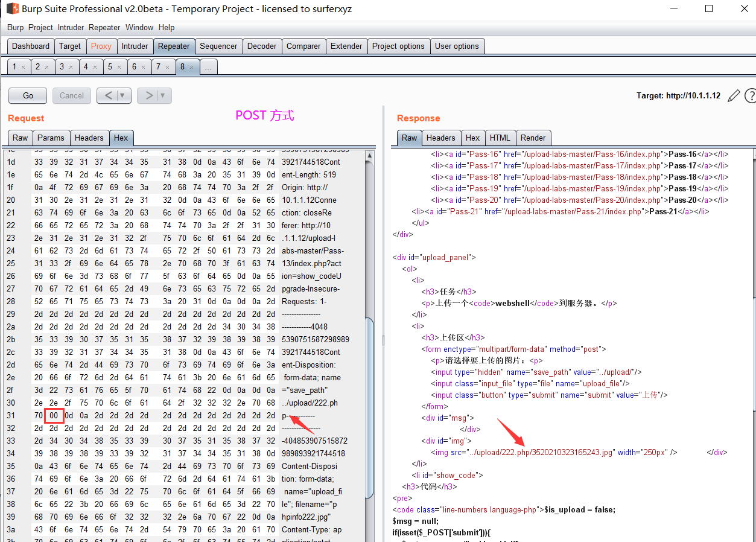The image size is (756, 542).
Task: Close Repeater tab 2 with its x
Action: click(46, 67)
